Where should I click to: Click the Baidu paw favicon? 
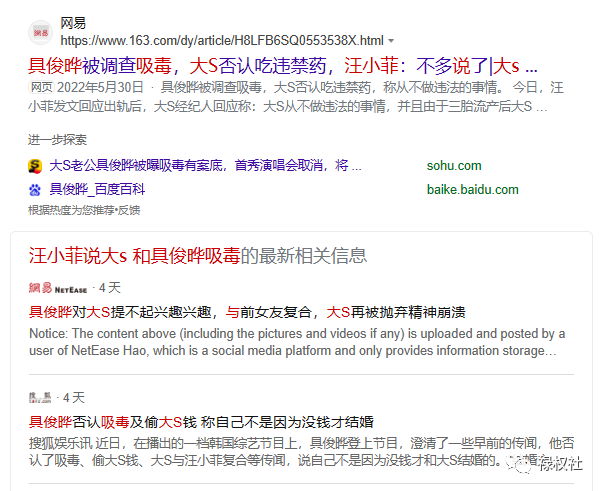[35, 190]
